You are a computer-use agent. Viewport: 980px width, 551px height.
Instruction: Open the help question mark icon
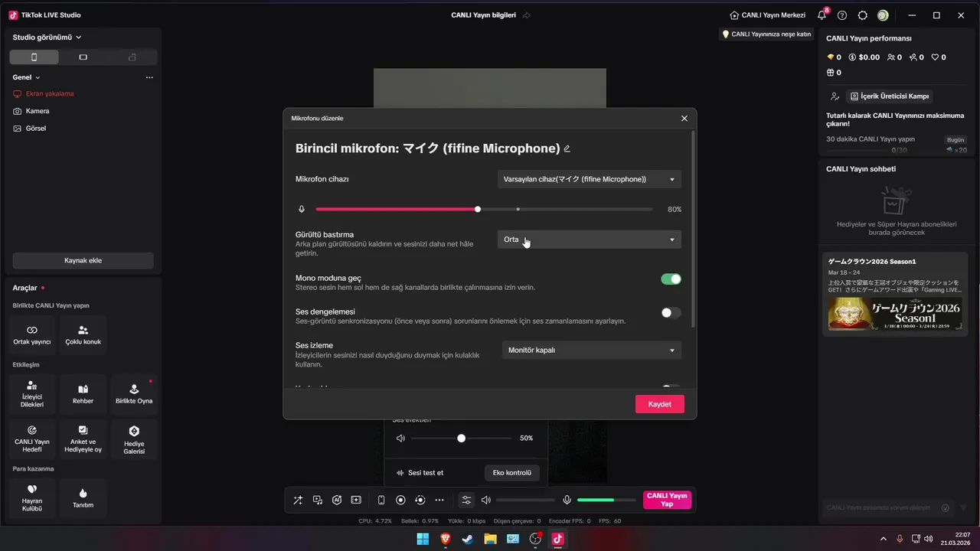[x=842, y=15]
